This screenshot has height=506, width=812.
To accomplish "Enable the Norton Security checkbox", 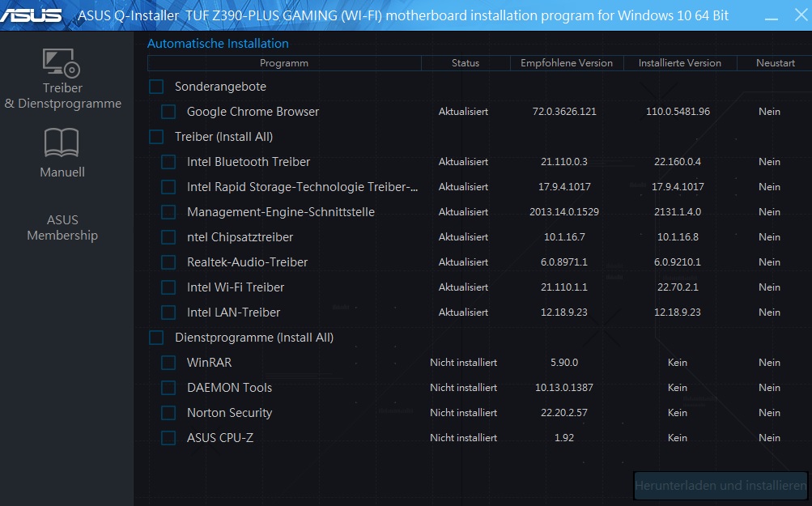I will click(168, 413).
